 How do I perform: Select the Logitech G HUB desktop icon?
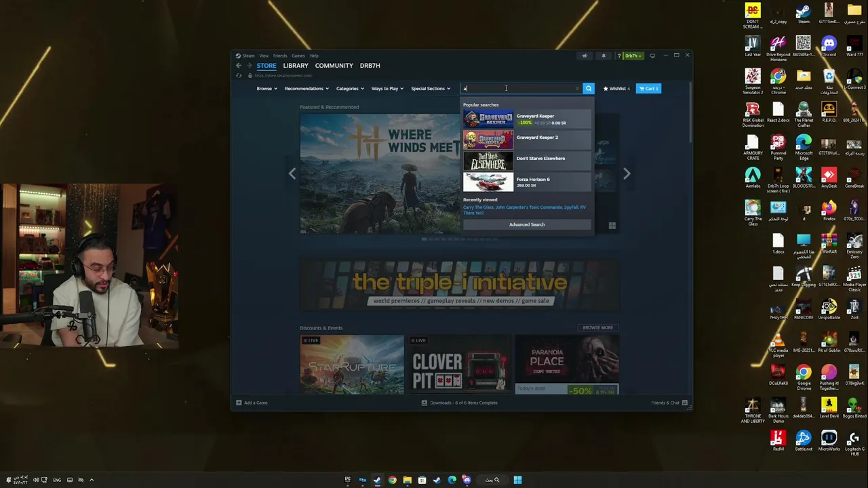click(x=854, y=443)
